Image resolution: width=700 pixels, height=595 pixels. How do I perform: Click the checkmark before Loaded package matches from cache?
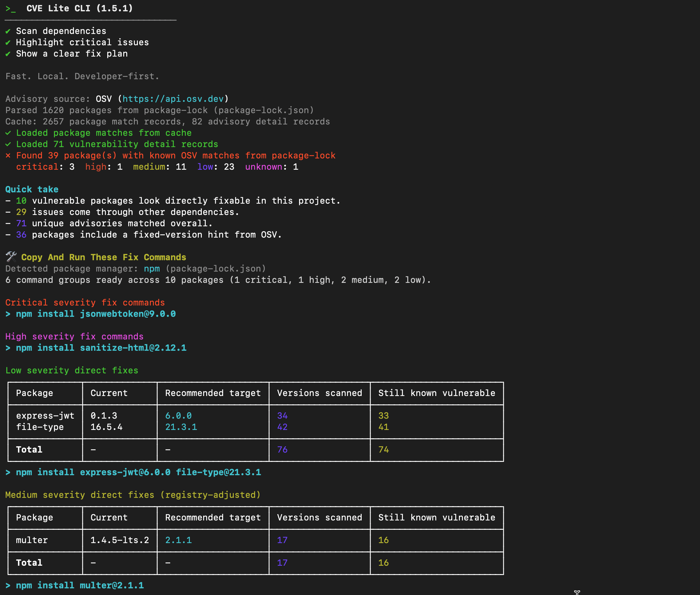(x=8, y=133)
